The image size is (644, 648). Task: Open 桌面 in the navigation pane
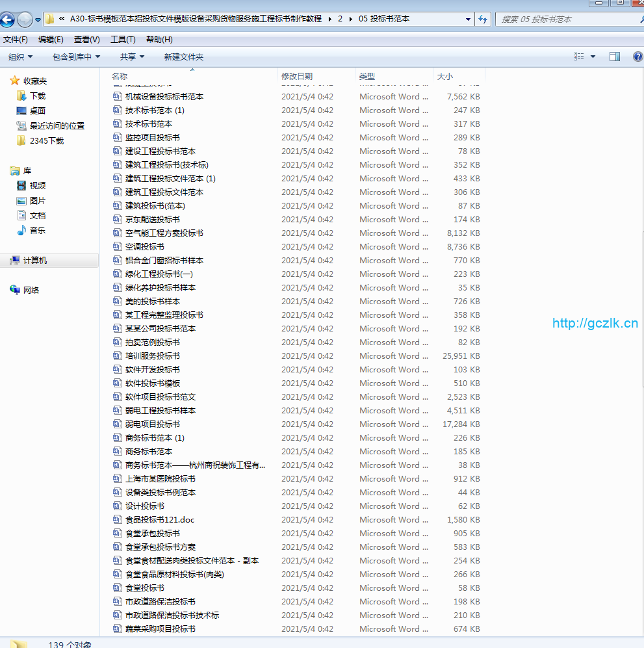click(37, 110)
